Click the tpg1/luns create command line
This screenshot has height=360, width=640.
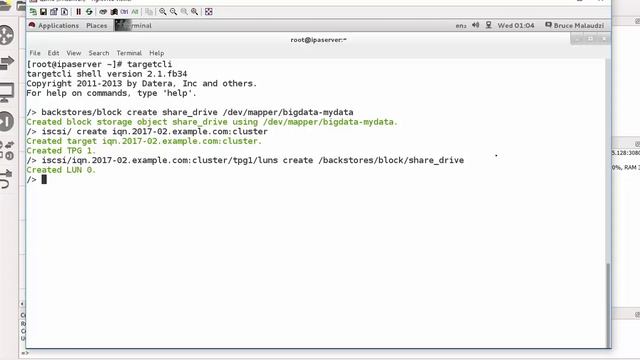(x=245, y=160)
